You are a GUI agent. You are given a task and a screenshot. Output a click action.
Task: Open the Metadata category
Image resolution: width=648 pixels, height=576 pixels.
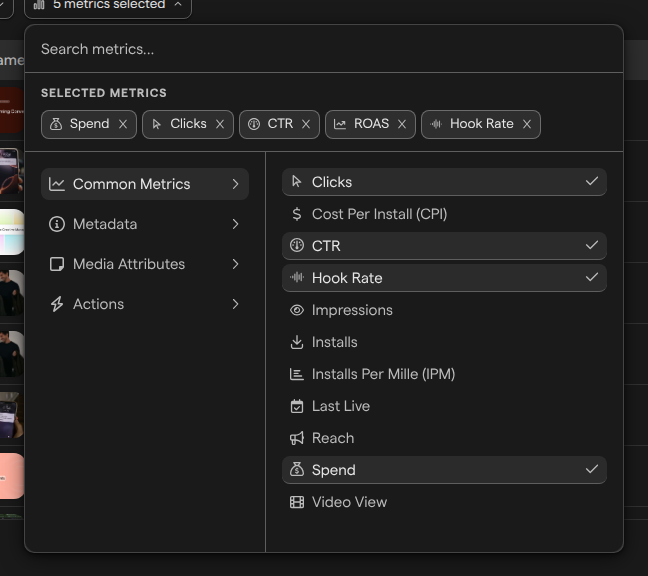tap(145, 224)
